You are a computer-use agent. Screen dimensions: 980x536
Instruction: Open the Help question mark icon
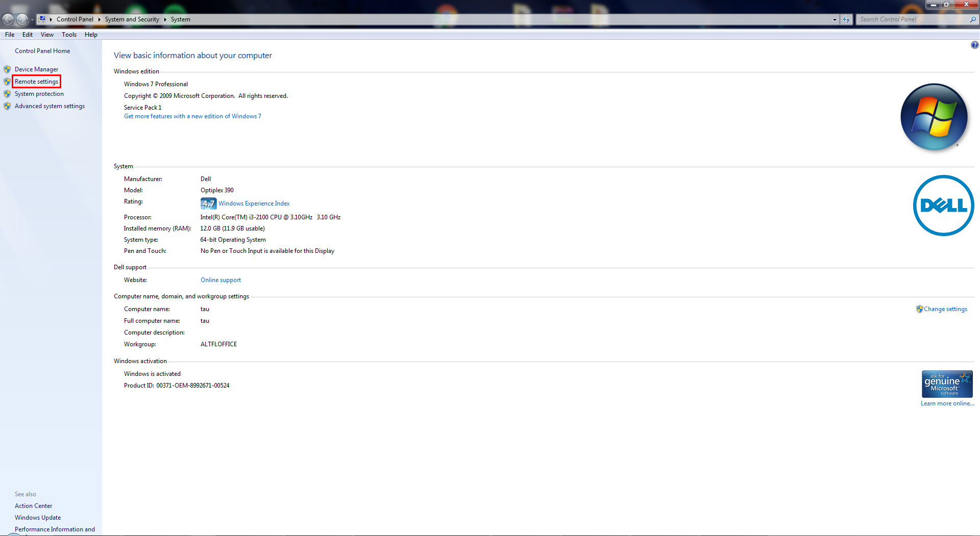tap(974, 45)
